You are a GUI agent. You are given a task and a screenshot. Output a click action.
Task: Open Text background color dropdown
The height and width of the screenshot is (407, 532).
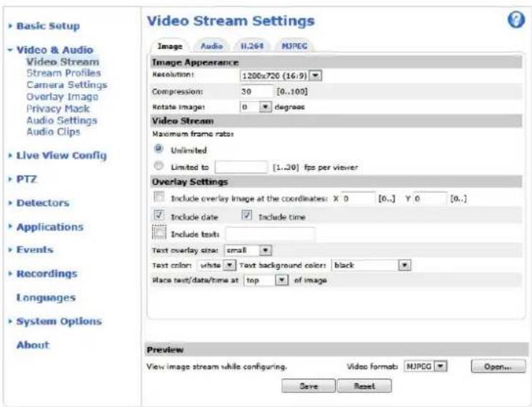coord(371,265)
